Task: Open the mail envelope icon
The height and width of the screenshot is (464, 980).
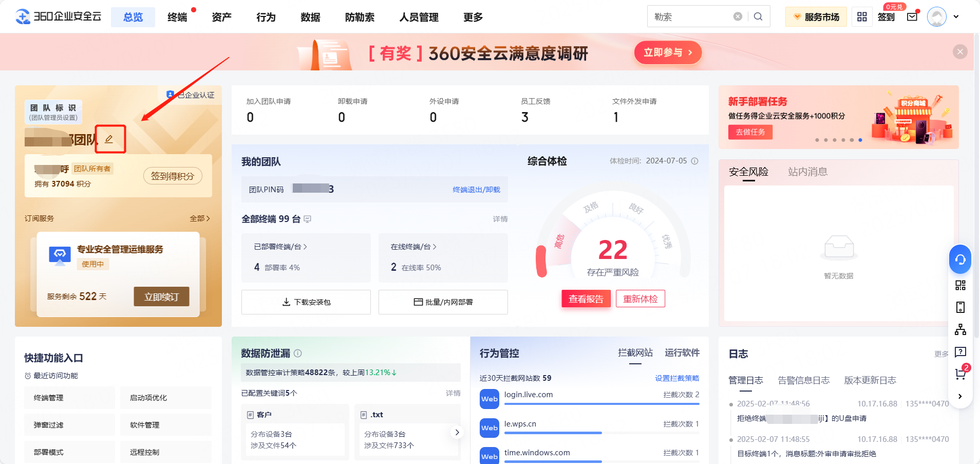Action: click(912, 17)
